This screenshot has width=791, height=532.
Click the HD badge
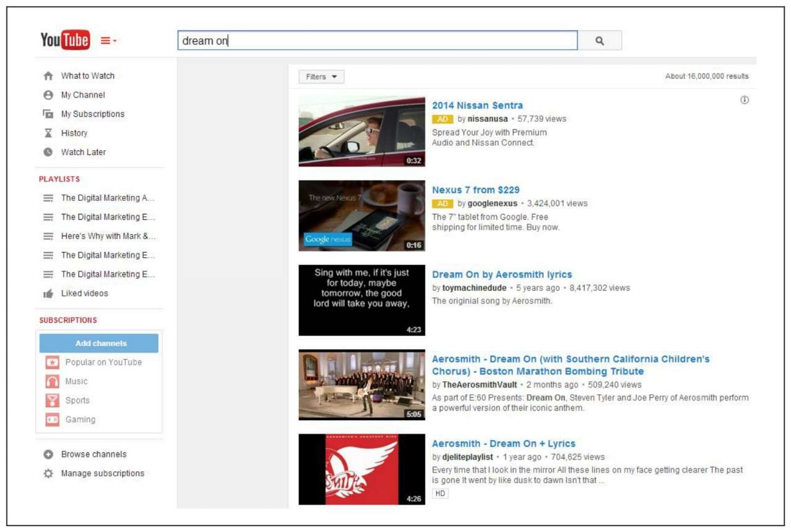tap(440, 494)
